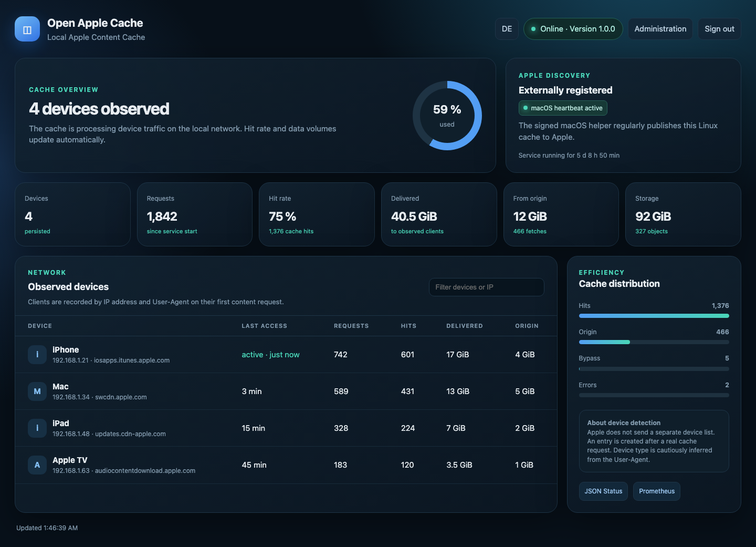Select the DELIVERED column header
756x547 pixels.
(x=465, y=326)
